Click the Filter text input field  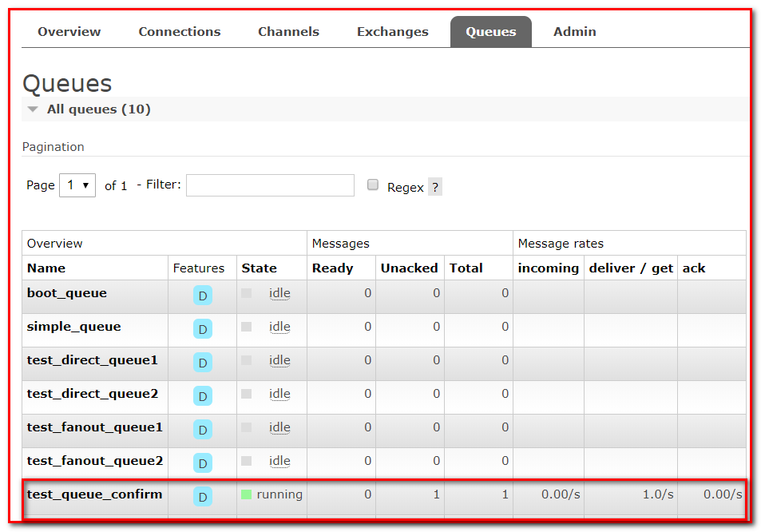pos(270,185)
